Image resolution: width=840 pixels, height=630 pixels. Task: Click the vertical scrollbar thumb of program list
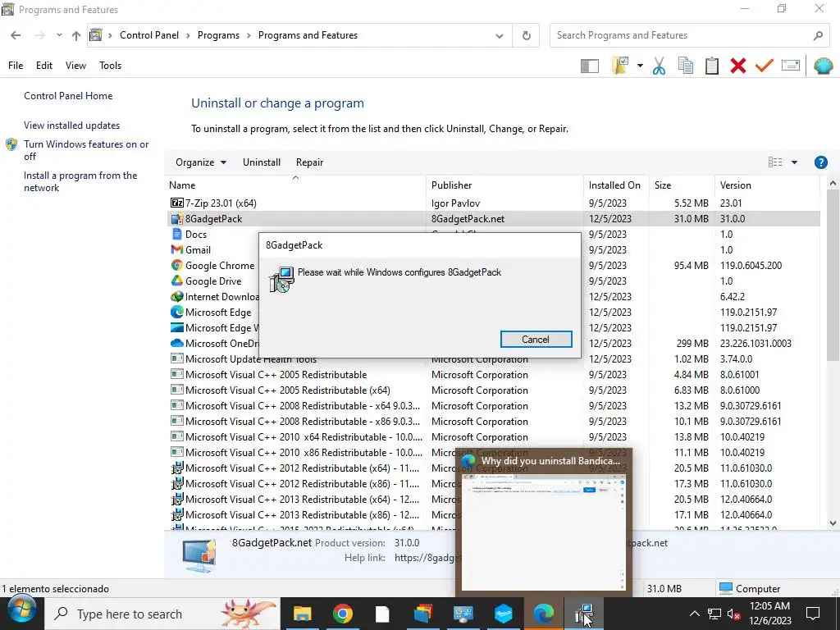click(833, 274)
